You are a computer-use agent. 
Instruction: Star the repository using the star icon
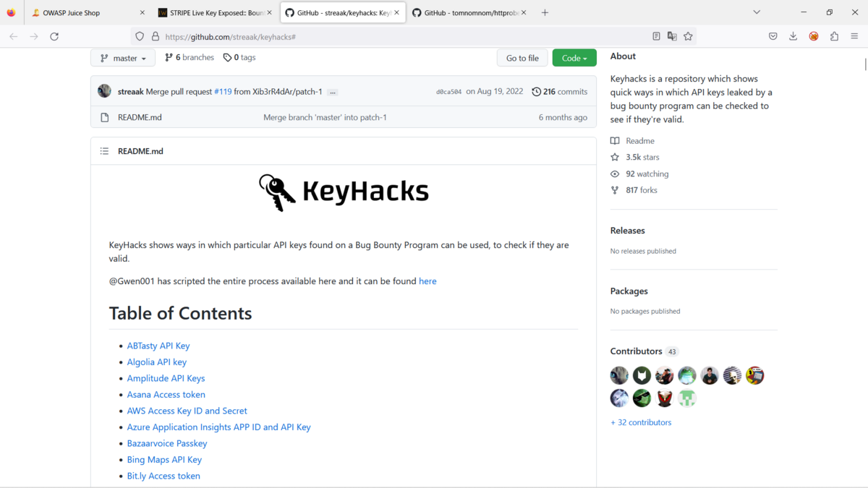click(x=616, y=157)
